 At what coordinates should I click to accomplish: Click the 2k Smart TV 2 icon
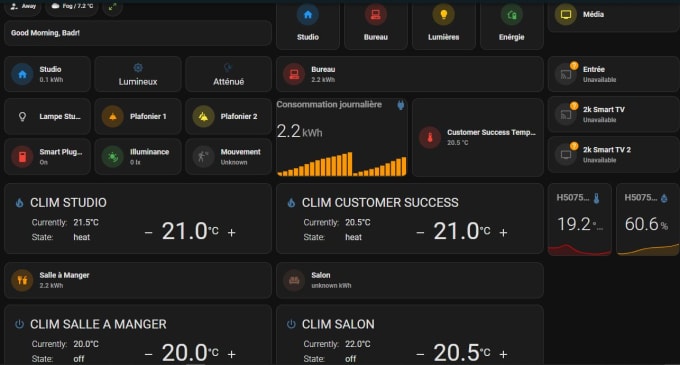566,155
